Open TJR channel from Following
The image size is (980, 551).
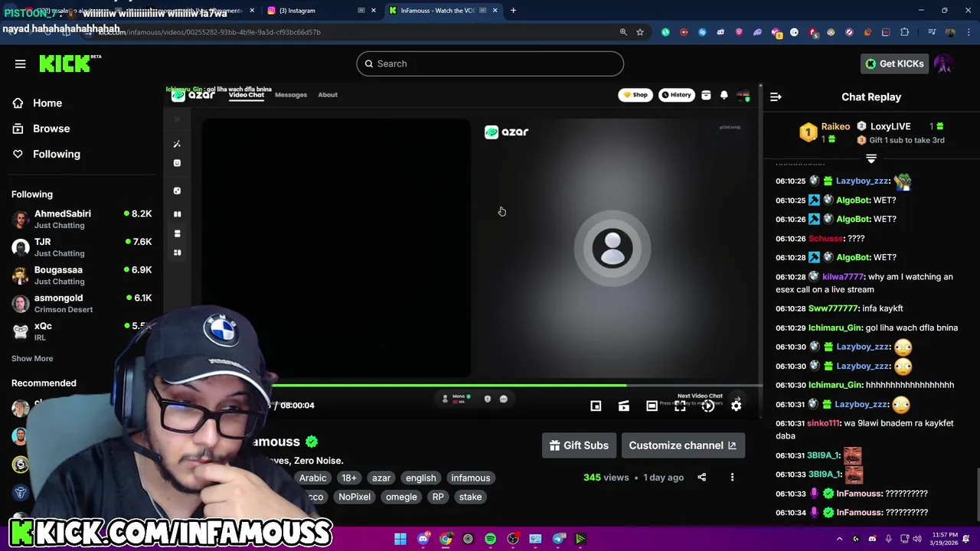82,247
